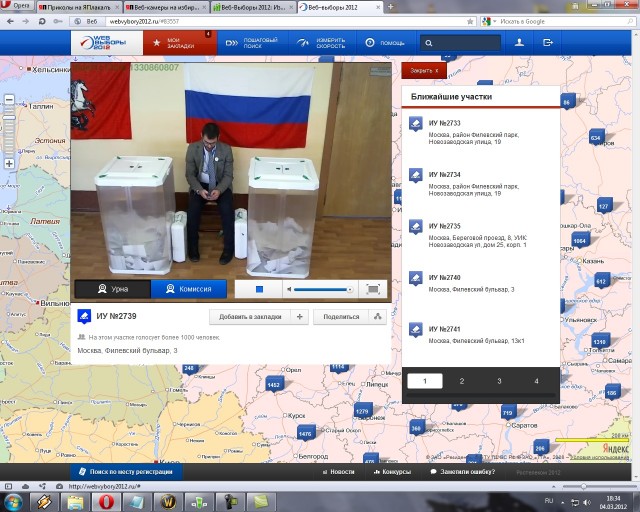Adjust the video volume slider
Viewport: 640px width, 512px height.
pos(322,289)
